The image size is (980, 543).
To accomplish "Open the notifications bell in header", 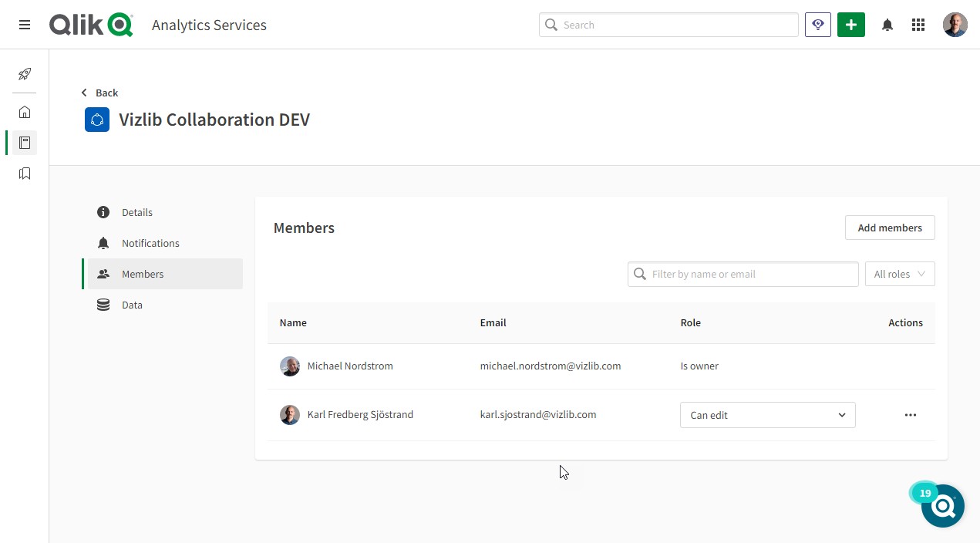I will (x=887, y=25).
